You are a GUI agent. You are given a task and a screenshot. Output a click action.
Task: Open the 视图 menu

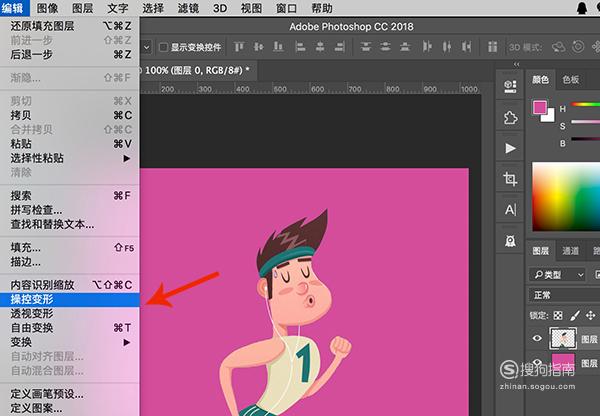coord(251,8)
